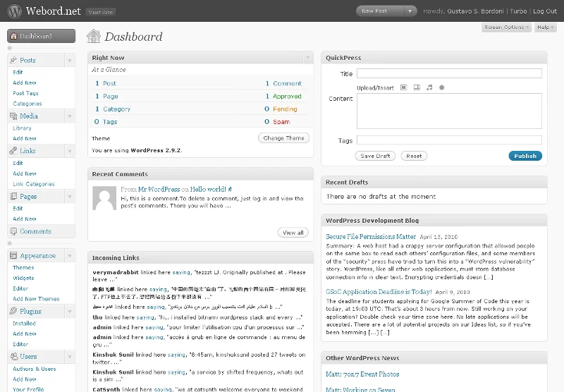Open Add New Themes menu item
Viewport: 564px width, 392px height.
(x=36, y=299)
